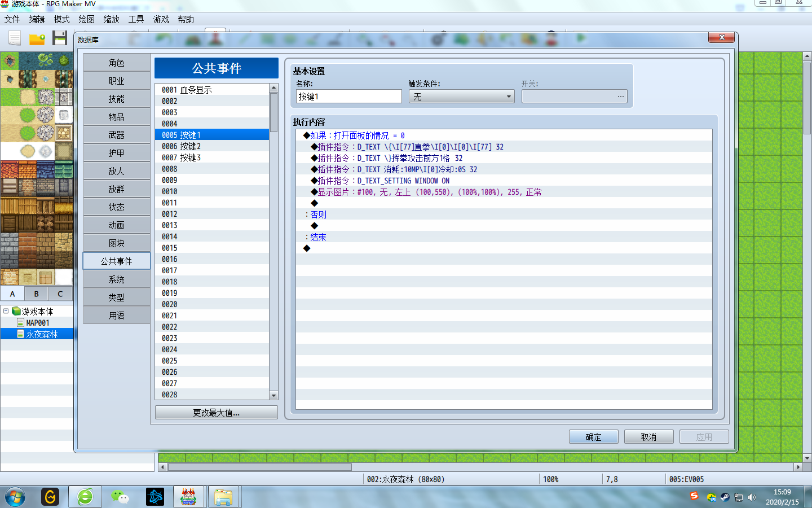Click the RPG Maker MV taskbar icon
Viewport: 812px width, 508px height.
188,497
